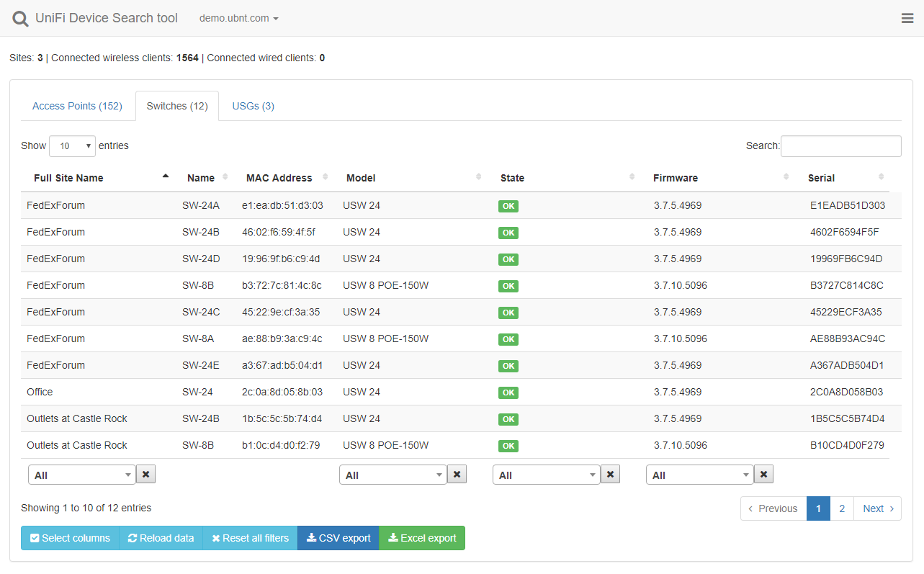This screenshot has height=574, width=924.
Task: Open the hamburger menu icon
Action: click(x=907, y=19)
